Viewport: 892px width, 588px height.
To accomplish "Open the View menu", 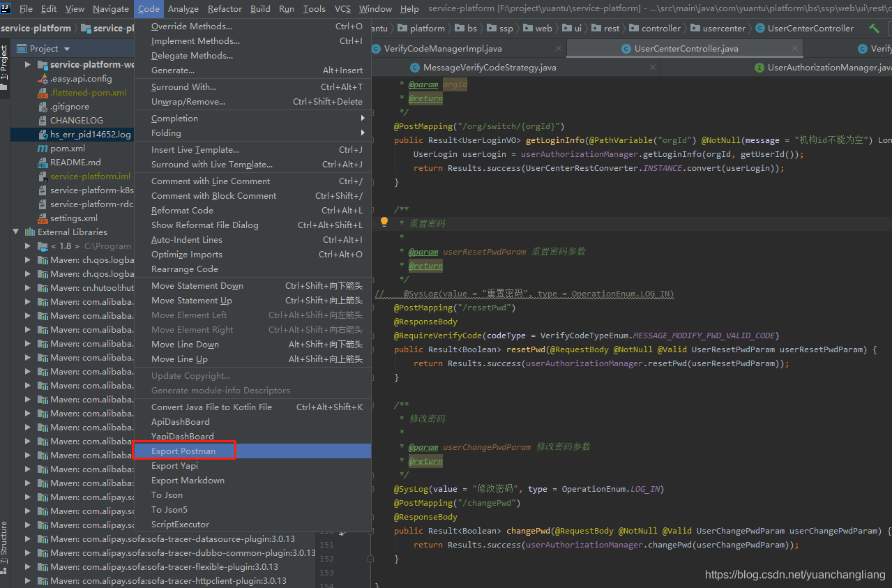I will (x=75, y=8).
